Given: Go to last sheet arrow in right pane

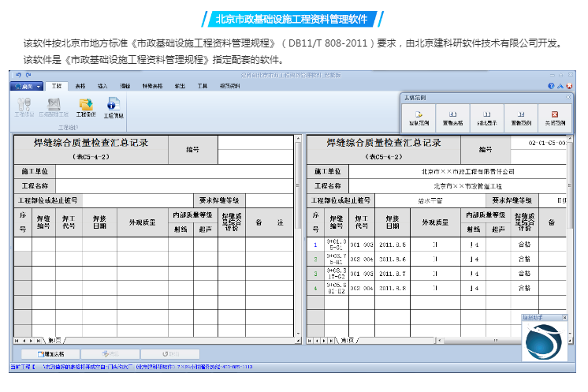Looking at the screenshot, I should pyautogui.click(x=331, y=341).
